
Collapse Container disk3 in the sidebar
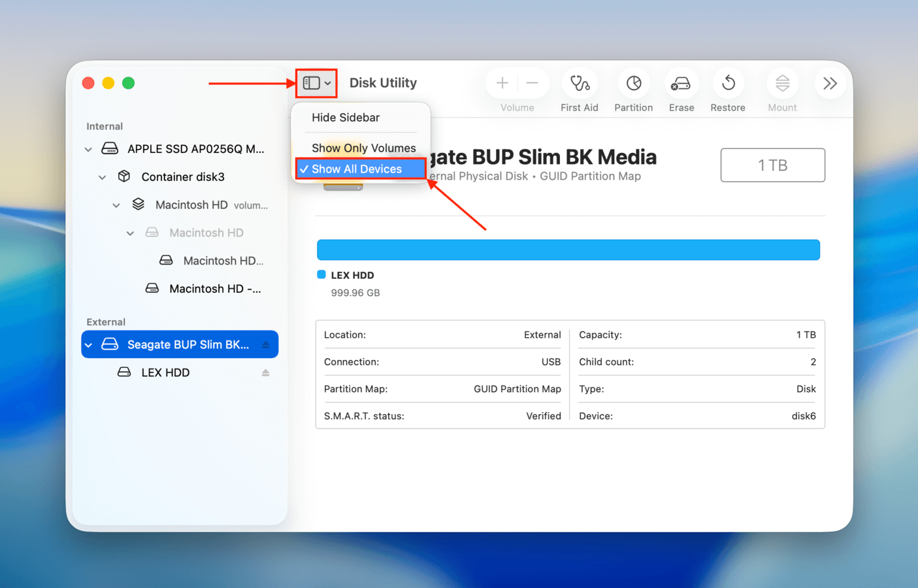103,176
